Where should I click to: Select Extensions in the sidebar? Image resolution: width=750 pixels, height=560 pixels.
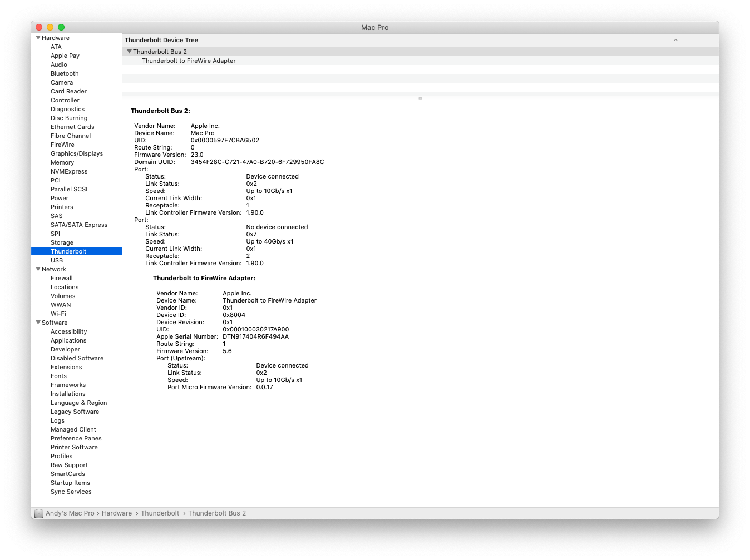(66, 367)
